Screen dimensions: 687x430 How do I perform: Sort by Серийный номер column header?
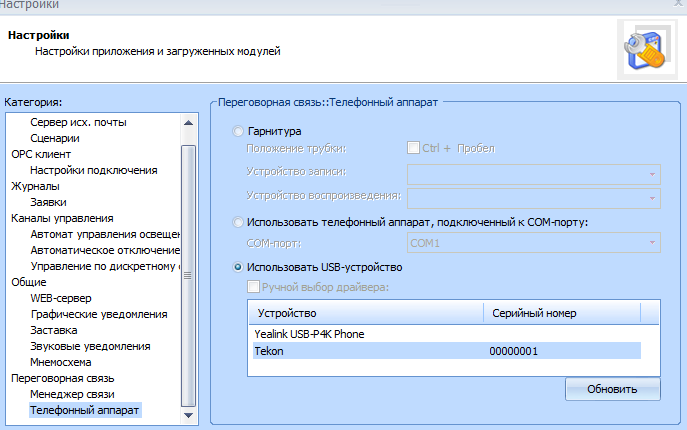(534, 313)
